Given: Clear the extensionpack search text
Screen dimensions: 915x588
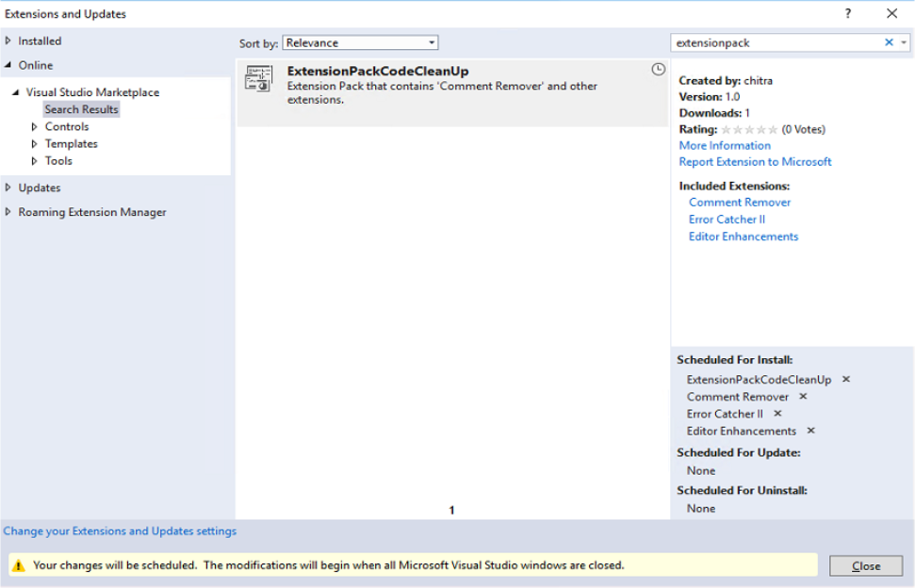Looking at the screenshot, I should (x=889, y=42).
